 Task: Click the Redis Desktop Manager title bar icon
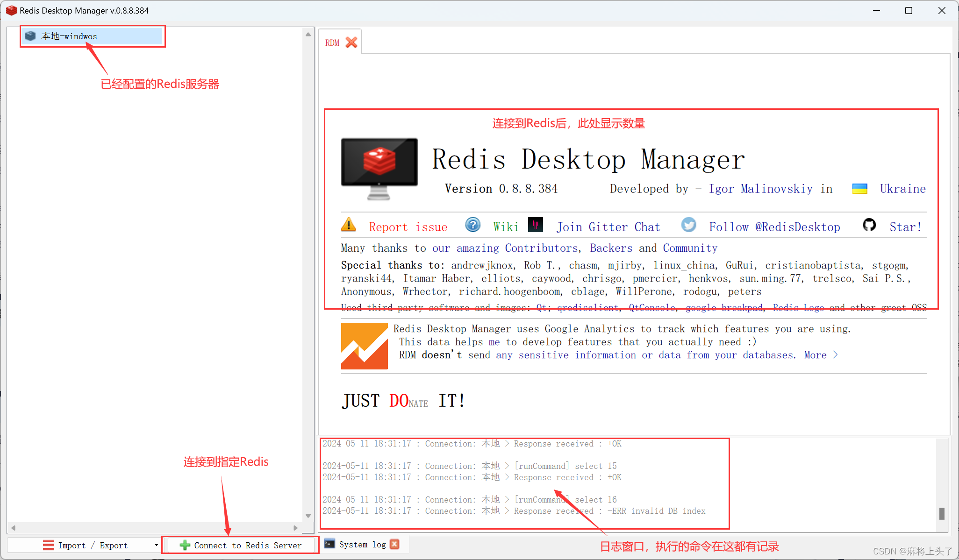[11, 10]
